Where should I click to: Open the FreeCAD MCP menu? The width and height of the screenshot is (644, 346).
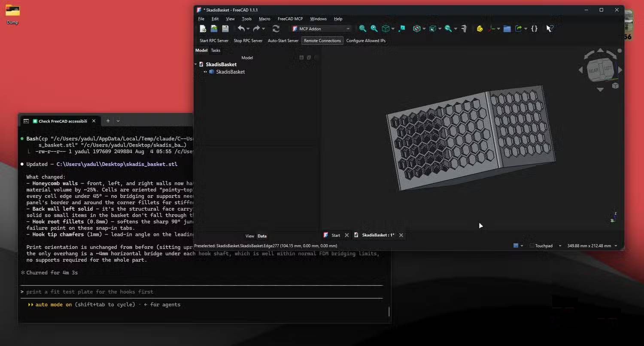click(x=290, y=19)
